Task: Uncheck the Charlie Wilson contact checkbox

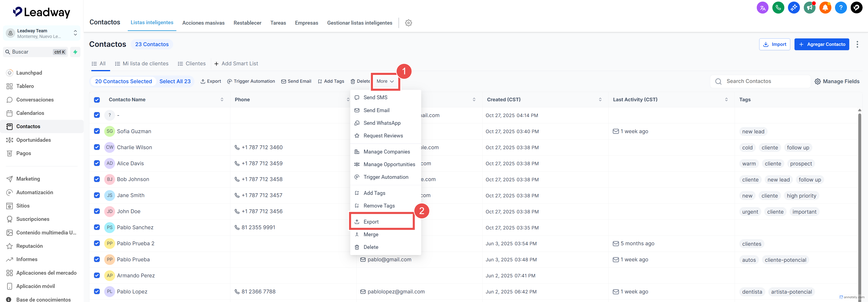Action: pos(97,147)
